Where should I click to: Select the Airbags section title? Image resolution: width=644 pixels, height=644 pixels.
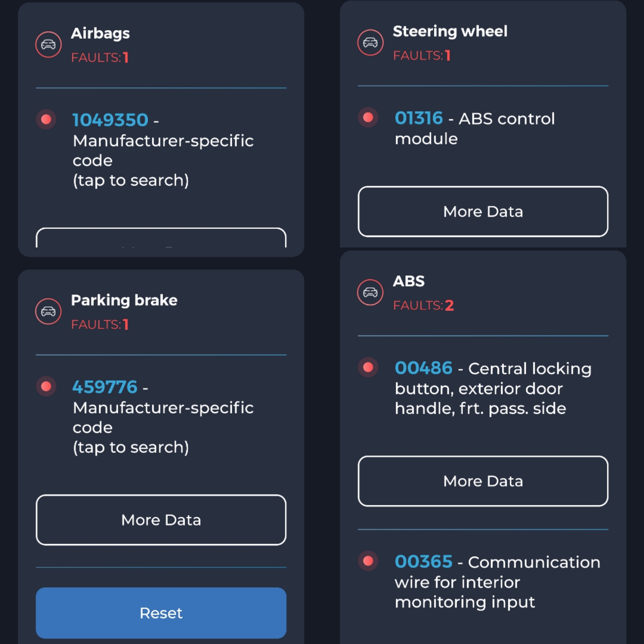coord(100,34)
